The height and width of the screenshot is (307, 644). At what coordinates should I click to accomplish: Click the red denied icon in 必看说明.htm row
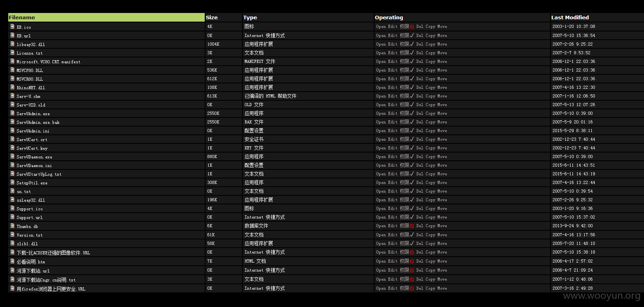[x=412, y=261]
